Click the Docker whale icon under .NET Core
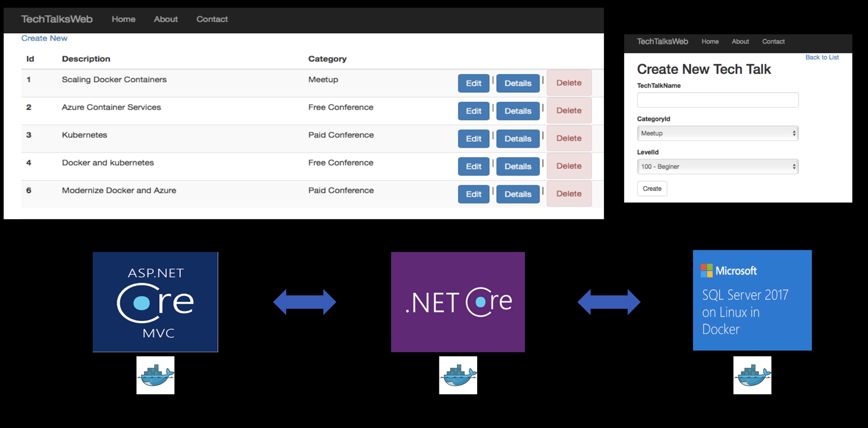This screenshot has width=868, height=428. click(458, 375)
